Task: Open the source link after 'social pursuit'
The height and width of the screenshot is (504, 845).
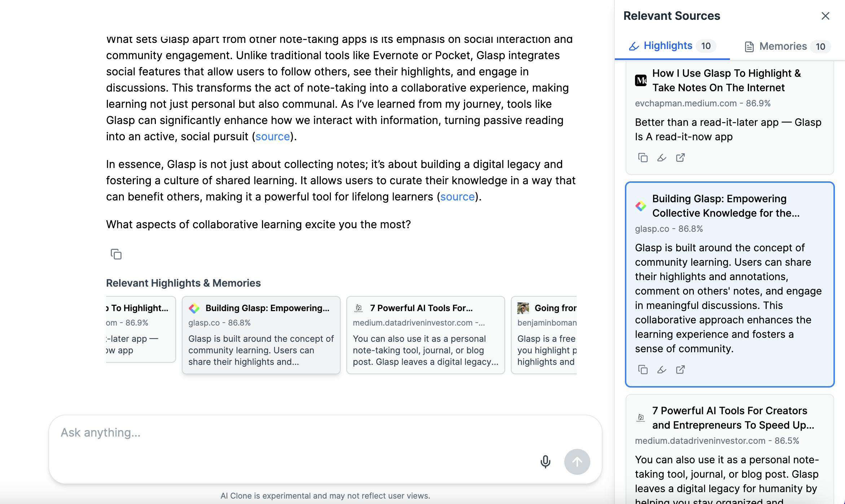Action: pos(273,136)
